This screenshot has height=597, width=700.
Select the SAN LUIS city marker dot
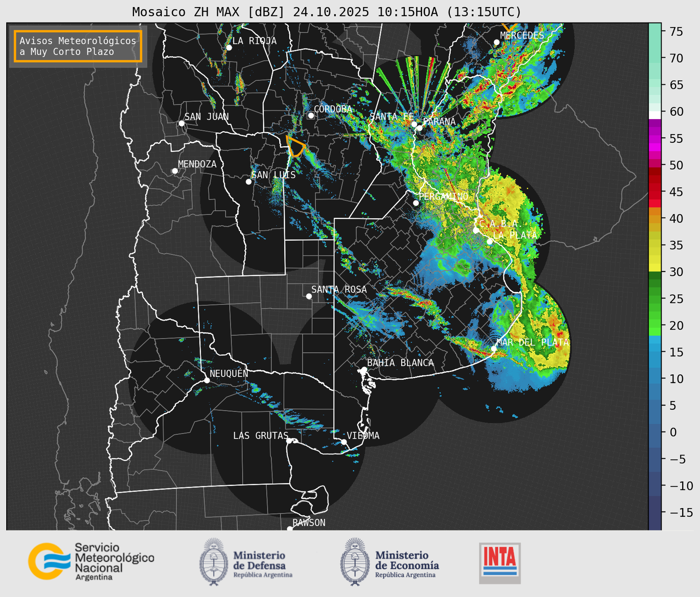pyautogui.click(x=249, y=182)
